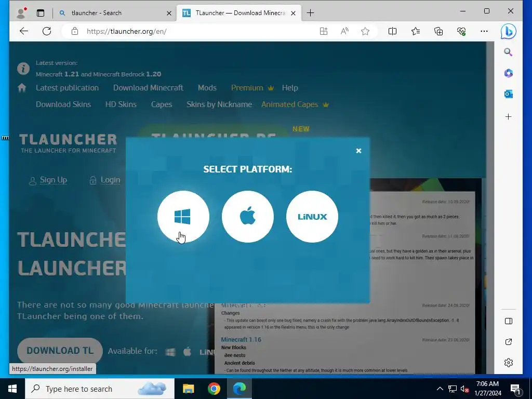Viewport: 532px width, 399px height.
Task: Open Bing Copilot in the sidebar
Action: tap(508, 32)
